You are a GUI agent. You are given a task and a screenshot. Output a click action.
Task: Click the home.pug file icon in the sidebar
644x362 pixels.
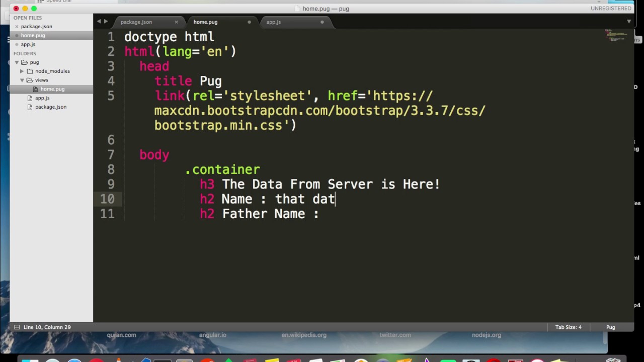pos(36,89)
